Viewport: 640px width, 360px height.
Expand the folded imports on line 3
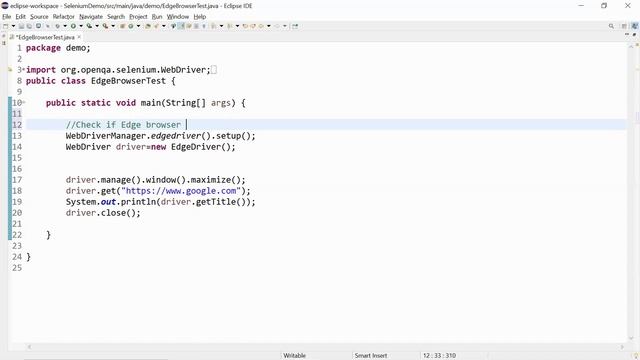click(x=24, y=69)
